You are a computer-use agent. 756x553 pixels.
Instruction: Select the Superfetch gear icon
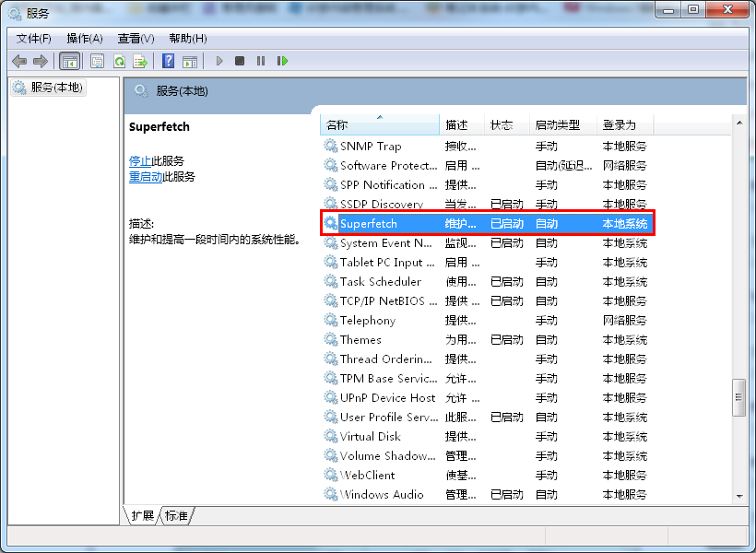click(x=330, y=223)
